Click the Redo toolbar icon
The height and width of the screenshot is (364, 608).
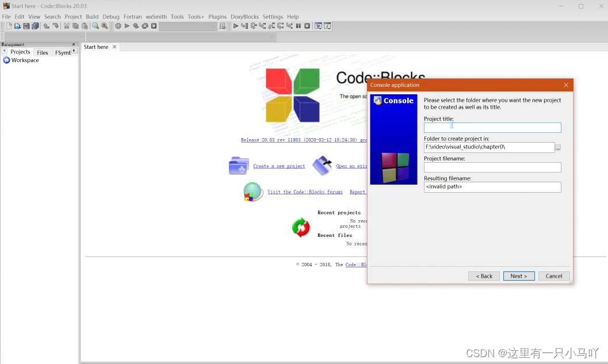coord(55,26)
